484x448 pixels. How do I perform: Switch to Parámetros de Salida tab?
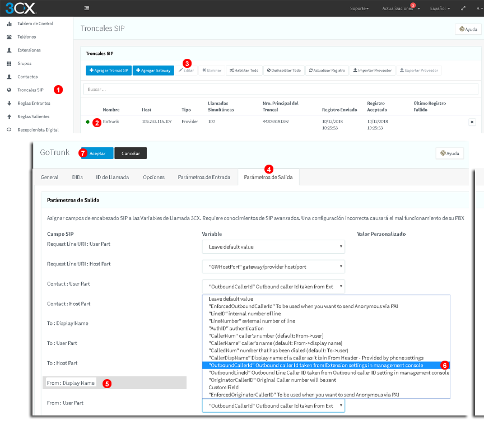pos(268,177)
